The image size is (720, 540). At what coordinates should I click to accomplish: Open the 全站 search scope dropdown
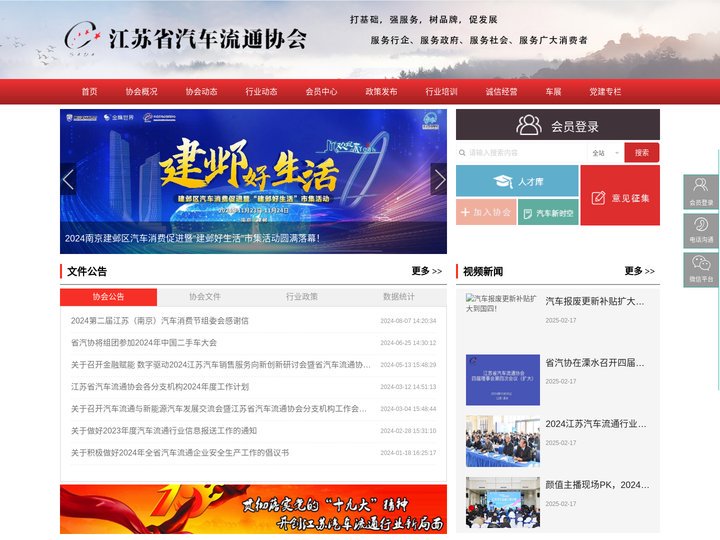(605, 153)
